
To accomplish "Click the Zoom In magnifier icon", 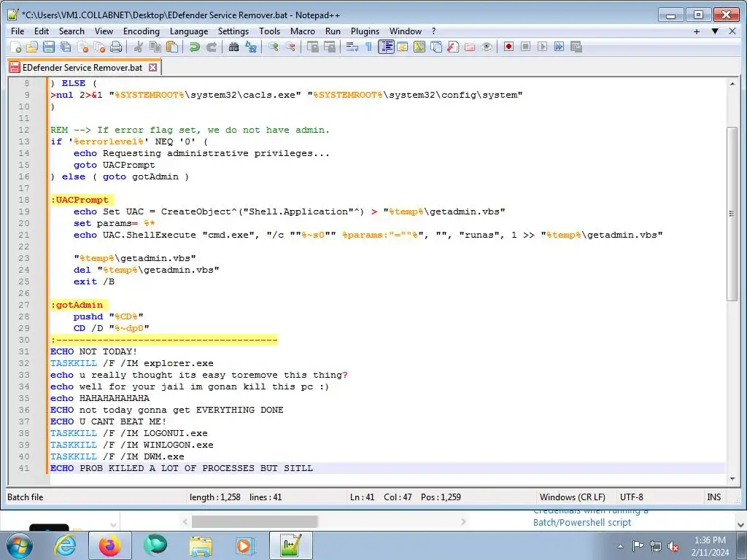I will (x=273, y=47).
